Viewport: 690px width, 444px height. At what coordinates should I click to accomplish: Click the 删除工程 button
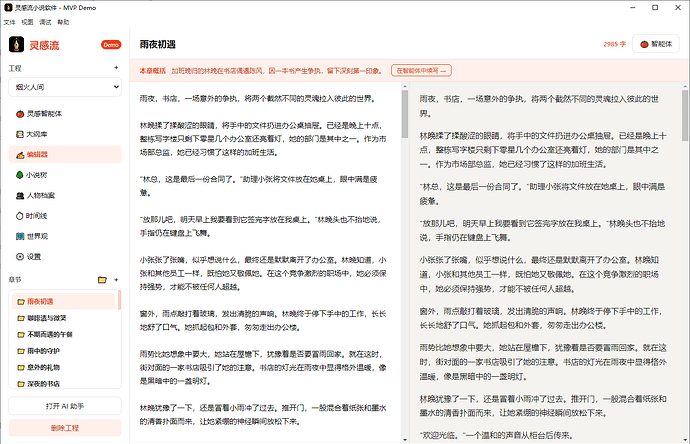point(65,428)
